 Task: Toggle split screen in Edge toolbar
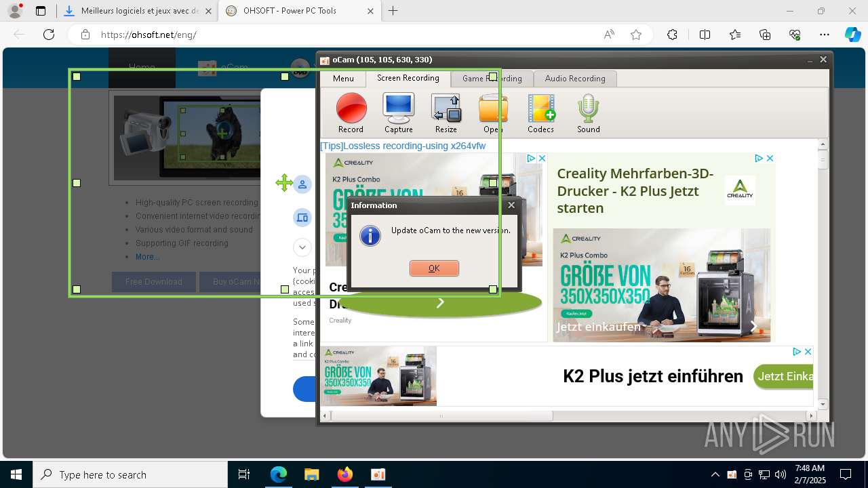tap(705, 35)
